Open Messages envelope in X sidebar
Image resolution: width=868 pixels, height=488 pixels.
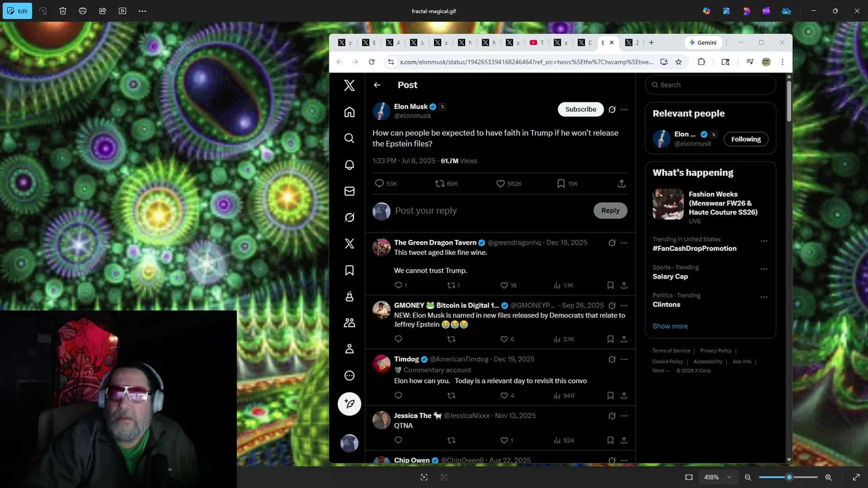coord(349,191)
